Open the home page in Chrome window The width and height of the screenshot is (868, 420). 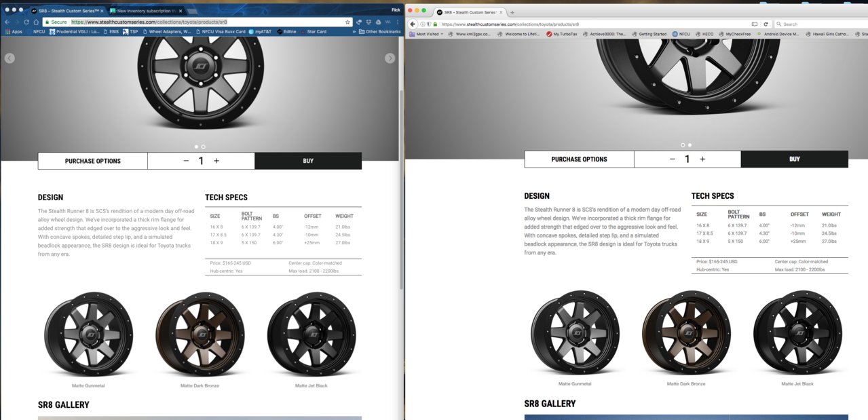36,22
